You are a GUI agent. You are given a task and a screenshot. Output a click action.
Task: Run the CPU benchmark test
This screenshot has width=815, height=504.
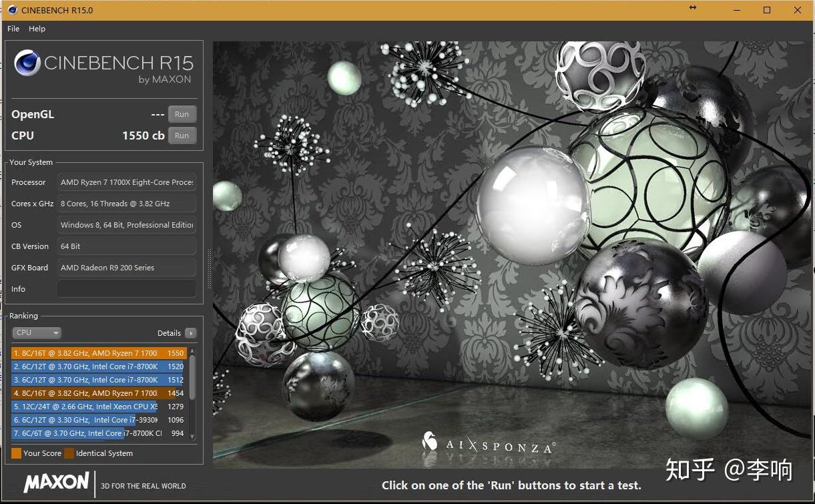[x=182, y=136]
